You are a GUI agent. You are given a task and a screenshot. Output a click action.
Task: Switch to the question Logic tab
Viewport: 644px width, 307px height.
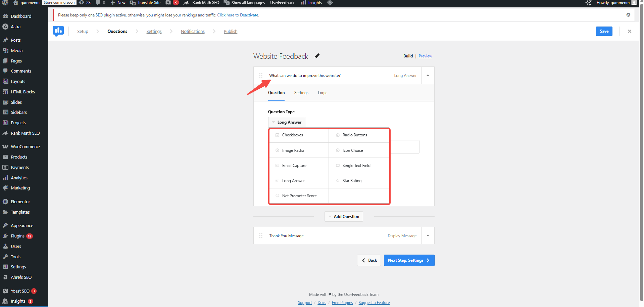[x=322, y=93]
